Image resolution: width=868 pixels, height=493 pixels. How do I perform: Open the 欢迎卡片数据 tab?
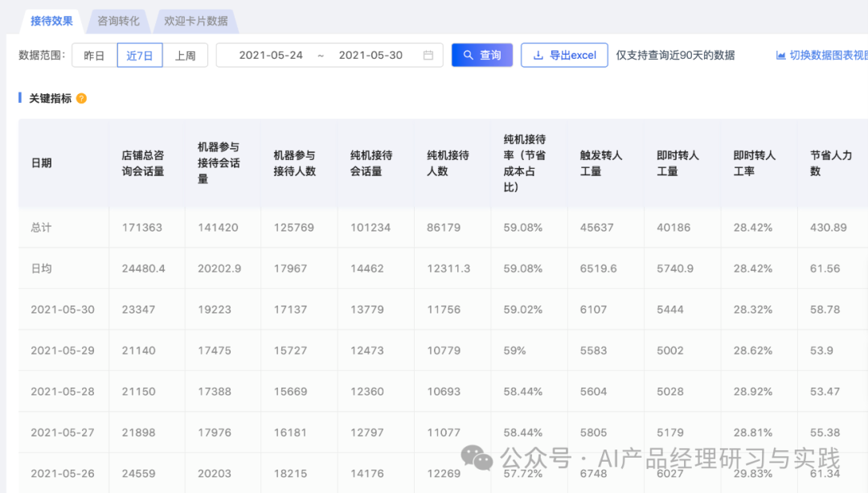tap(195, 21)
